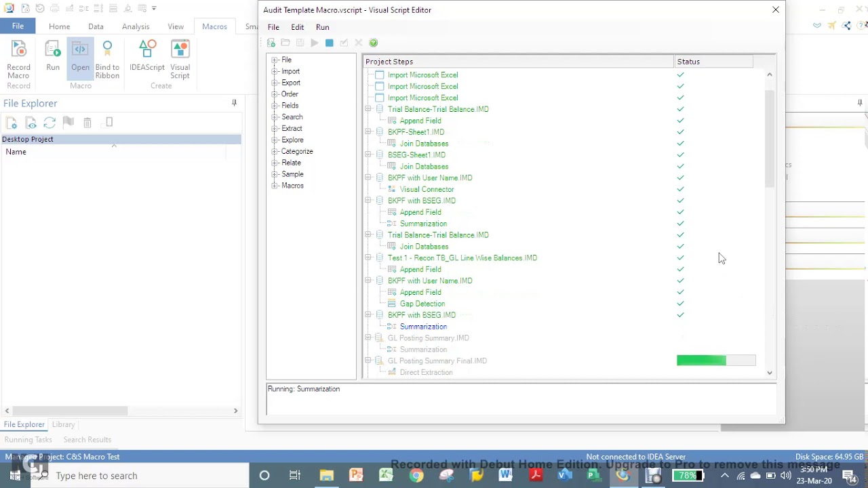Click the Disk Space 64.95 GB status text

pyautogui.click(x=829, y=457)
